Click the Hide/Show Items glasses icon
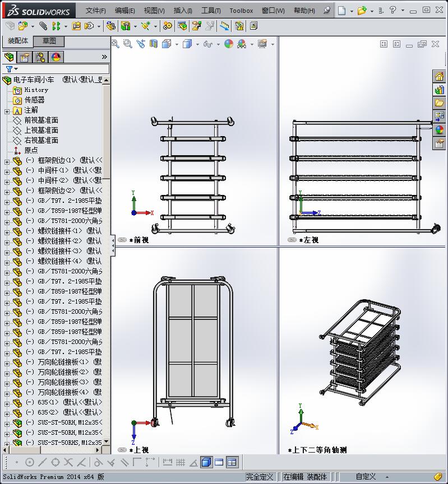This screenshot has width=448, height=484. 208,44
